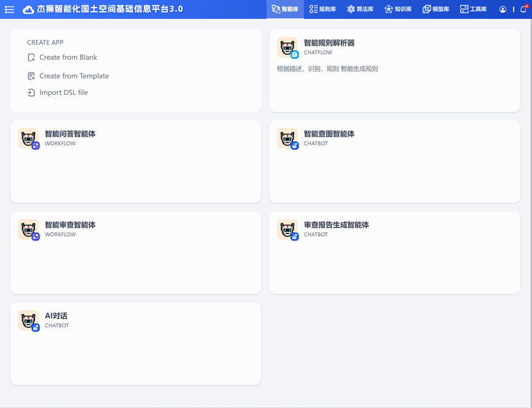Open the notification bell
This screenshot has height=408, width=532.
(523, 9)
